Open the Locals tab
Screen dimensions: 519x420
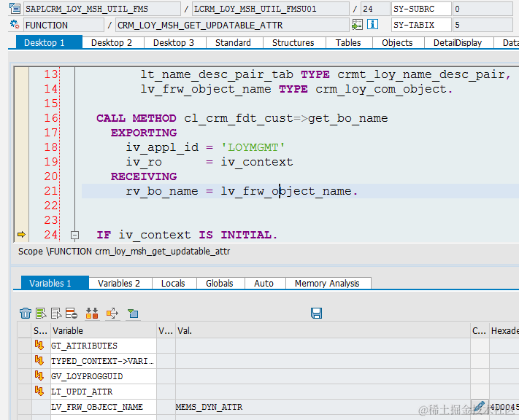pos(174,283)
